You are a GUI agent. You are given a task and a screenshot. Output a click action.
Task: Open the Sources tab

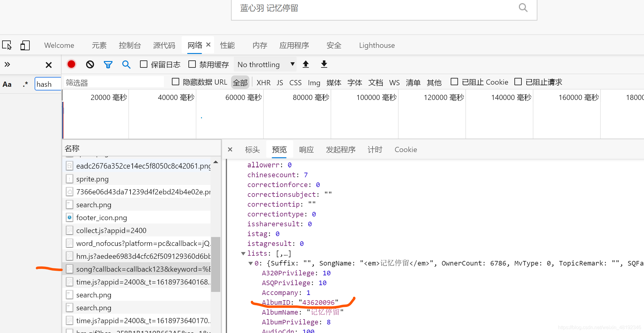[164, 45]
